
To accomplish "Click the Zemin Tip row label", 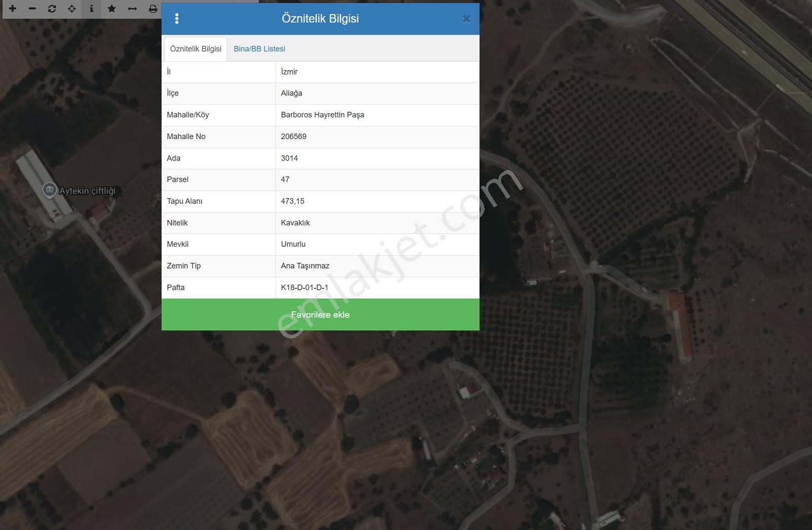I will (184, 266).
